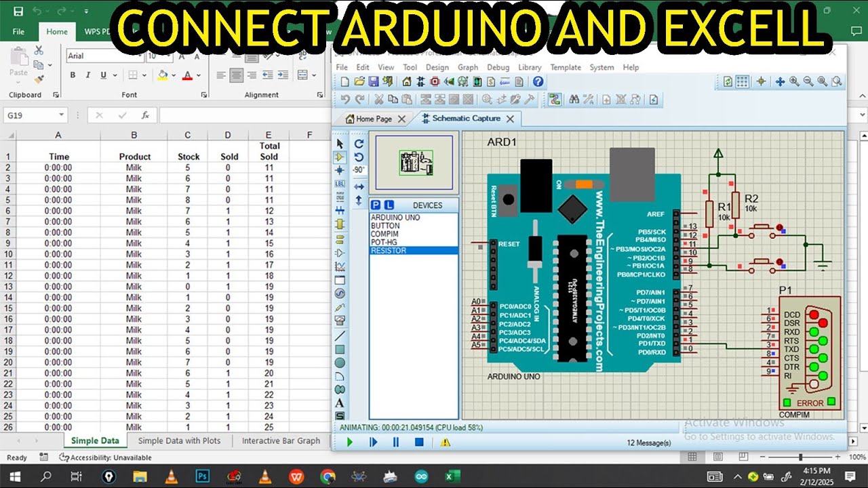Select the Pan (center view) cross-arrows icon

tap(780, 81)
